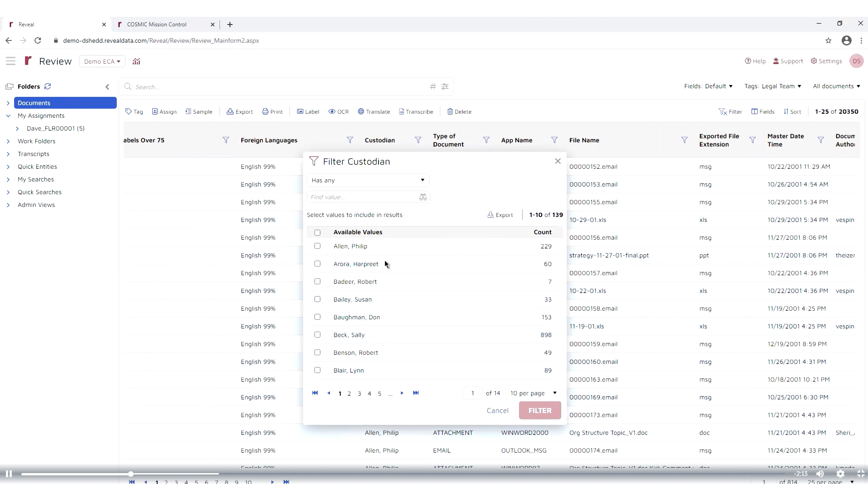
Task: Refresh the Folders panel
Action: pos(48,86)
